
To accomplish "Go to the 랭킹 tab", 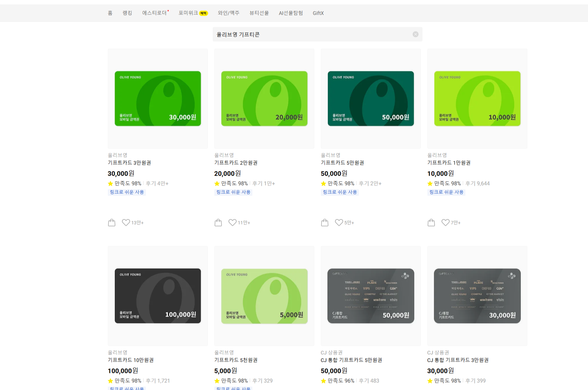I will [127, 13].
